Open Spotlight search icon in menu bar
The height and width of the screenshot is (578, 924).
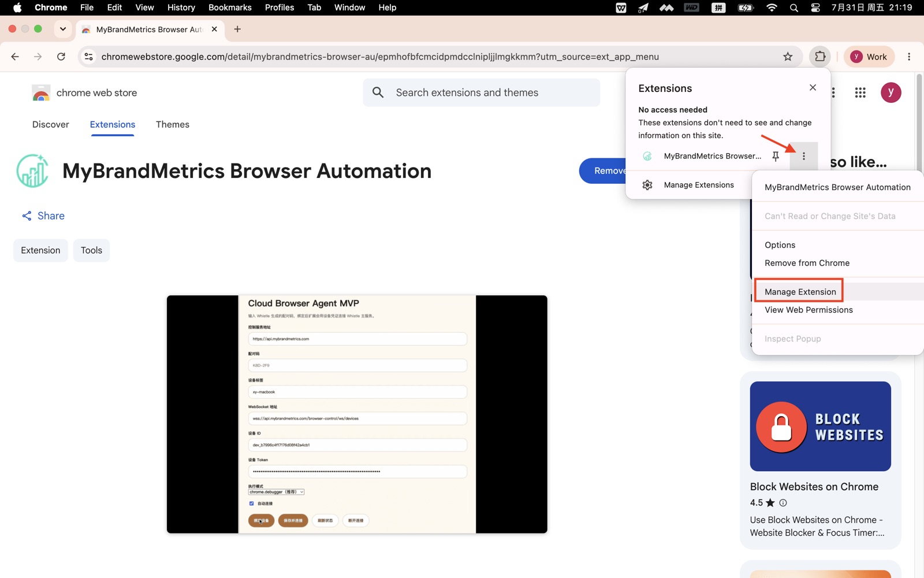click(x=794, y=8)
